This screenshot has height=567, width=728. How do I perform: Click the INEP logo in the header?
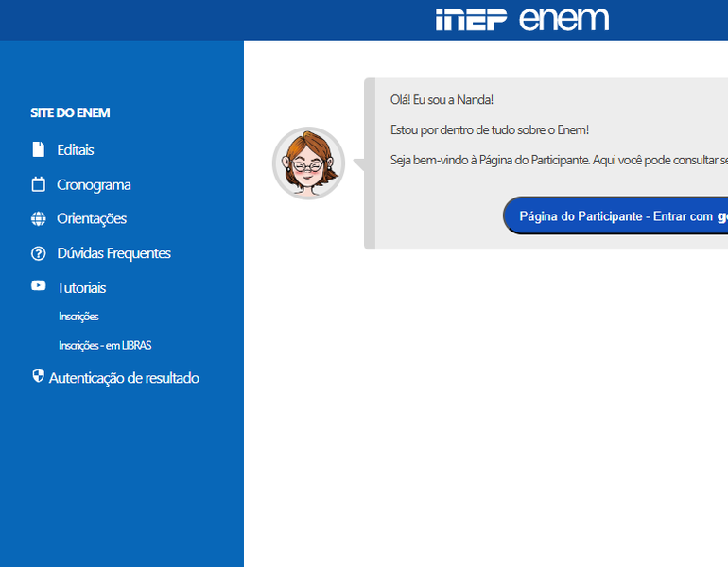click(x=472, y=20)
